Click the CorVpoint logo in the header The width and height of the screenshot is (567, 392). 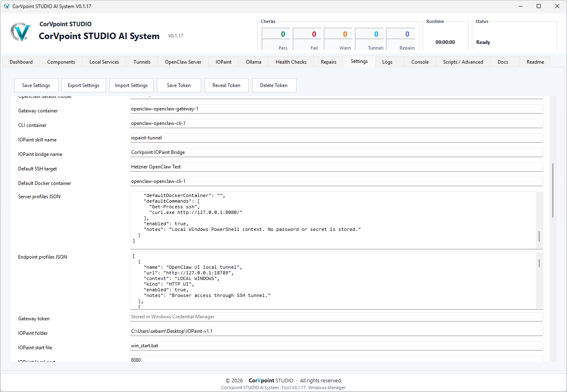[x=21, y=32]
